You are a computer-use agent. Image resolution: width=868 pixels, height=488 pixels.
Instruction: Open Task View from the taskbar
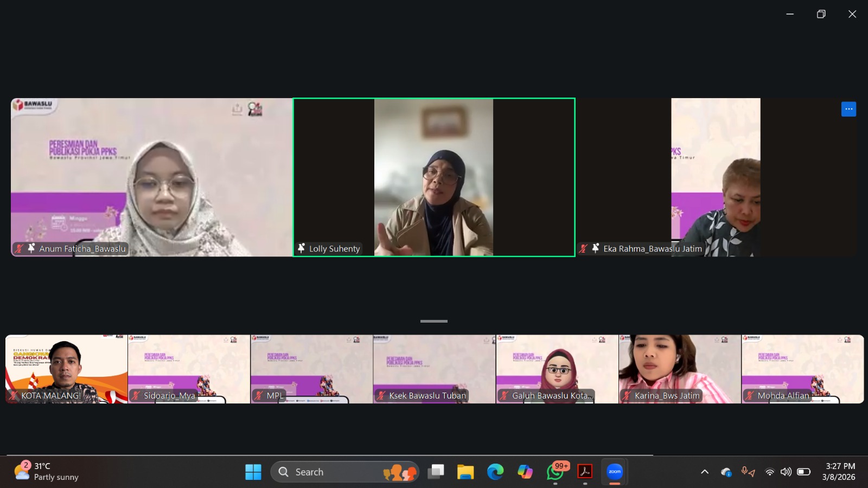[436, 472]
